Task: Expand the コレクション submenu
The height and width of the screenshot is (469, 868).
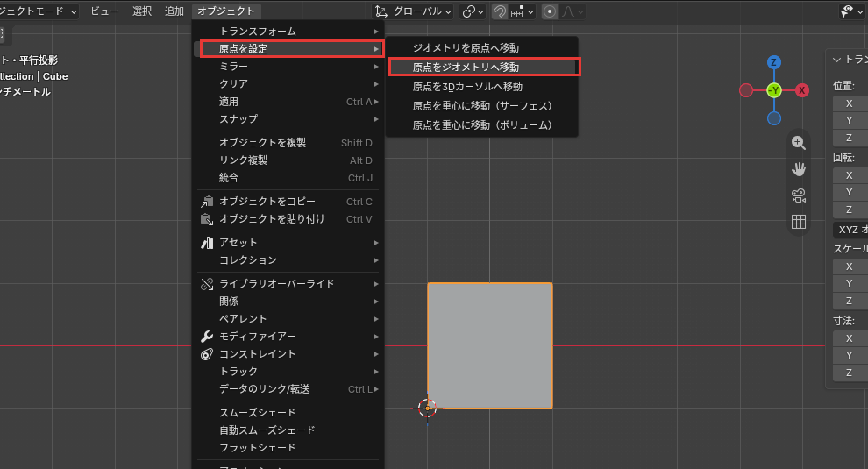Action: (x=289, y=260)
